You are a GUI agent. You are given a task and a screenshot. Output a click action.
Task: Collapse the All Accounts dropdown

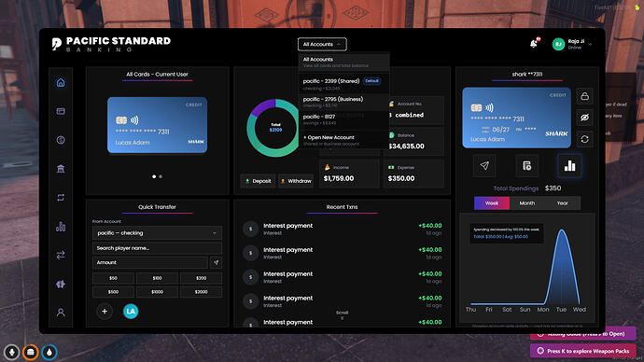pos(322,44)
